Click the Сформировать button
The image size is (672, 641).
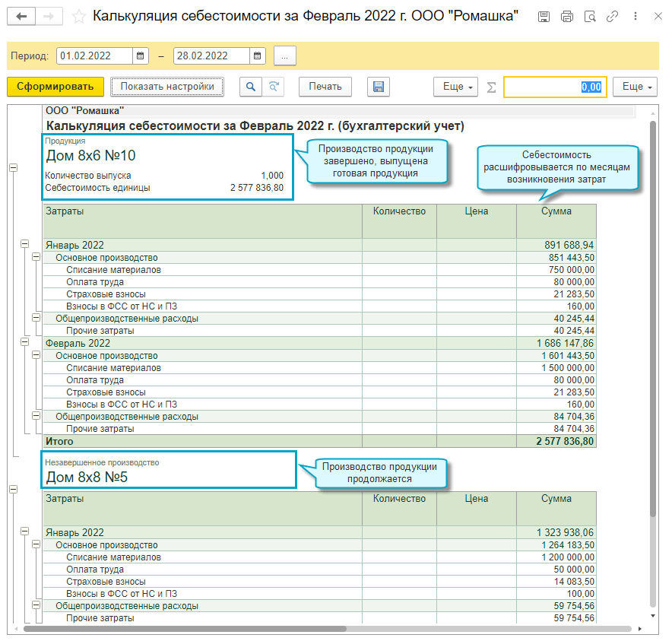coord(55,87)
